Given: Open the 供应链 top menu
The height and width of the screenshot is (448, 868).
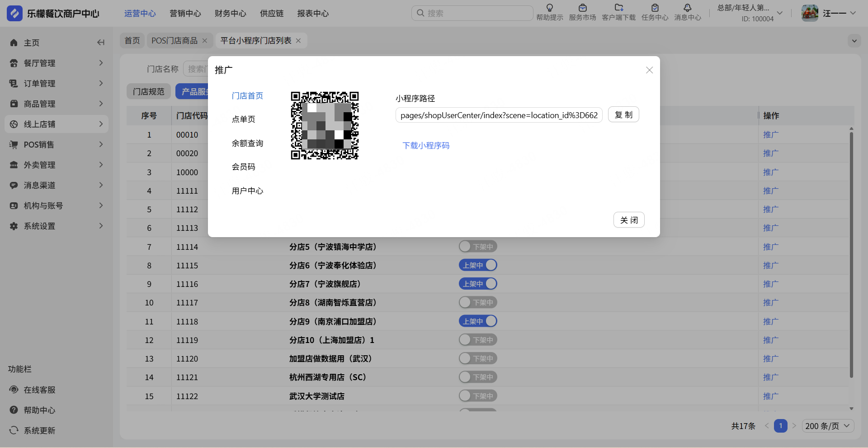Looking at the screenshot, I should point(272,14).
